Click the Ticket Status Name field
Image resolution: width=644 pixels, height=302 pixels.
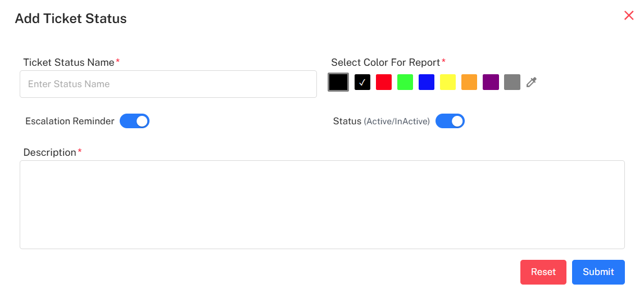pyautogui.click(x=168, y=84)
